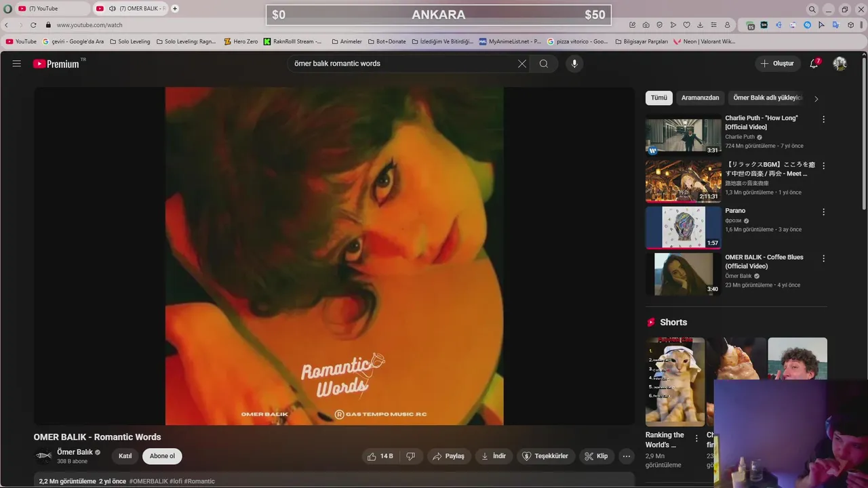Open the YouTube bookmark
The image size is (868, 488).
coord(21,41)
